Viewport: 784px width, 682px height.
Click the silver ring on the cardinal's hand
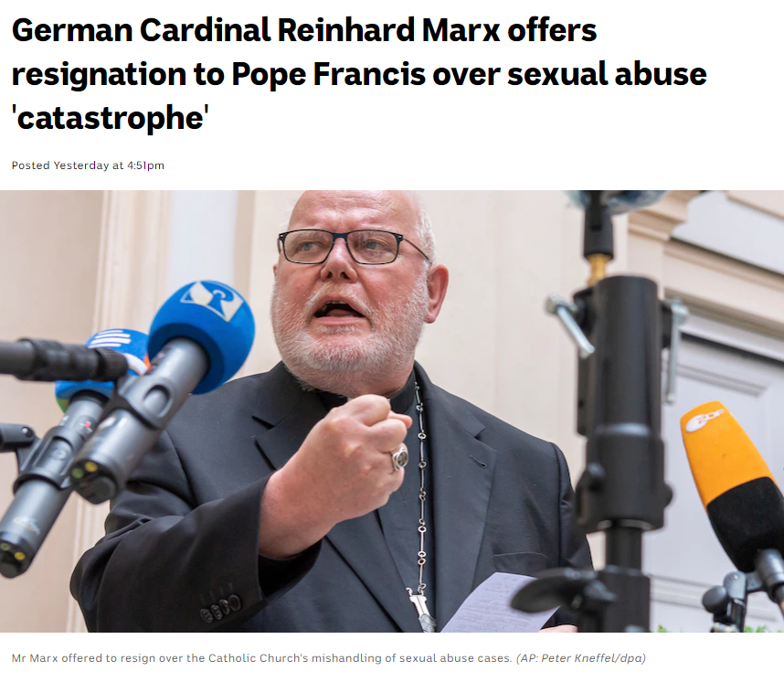(399, 458)
